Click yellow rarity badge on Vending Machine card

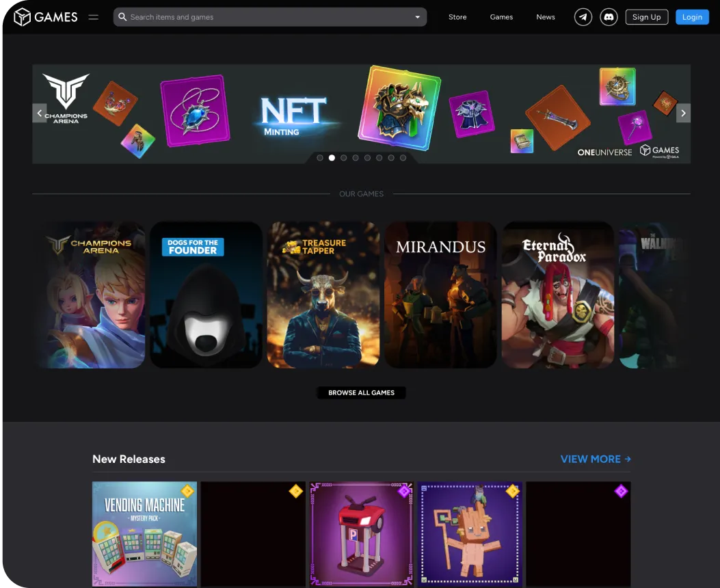coord(187,491)
